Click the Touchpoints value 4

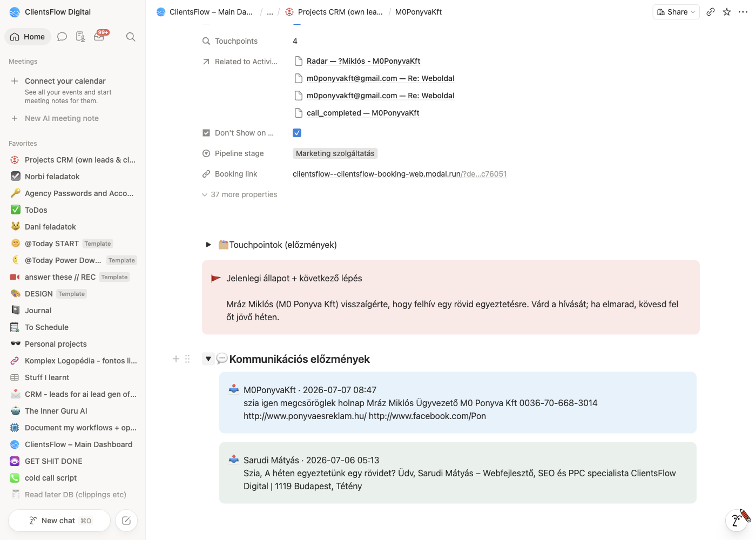(x=295, y=41)
